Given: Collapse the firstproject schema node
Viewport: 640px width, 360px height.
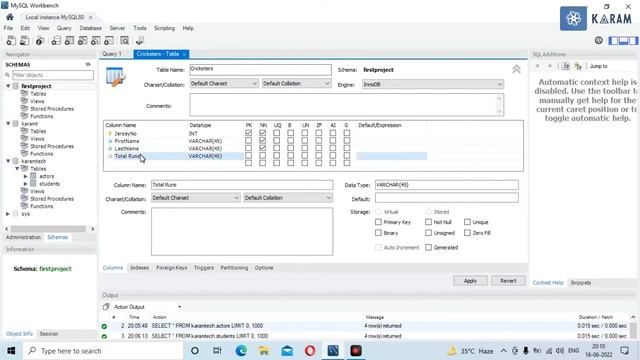Looking at the screenshot, I should [8, 86].
